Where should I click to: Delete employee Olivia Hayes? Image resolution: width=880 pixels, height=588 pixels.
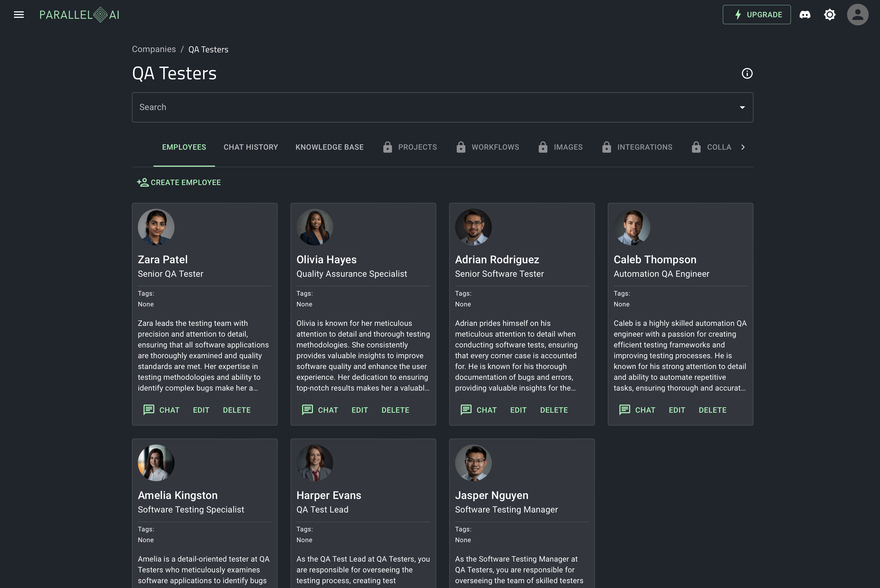[x=395, y=410]
